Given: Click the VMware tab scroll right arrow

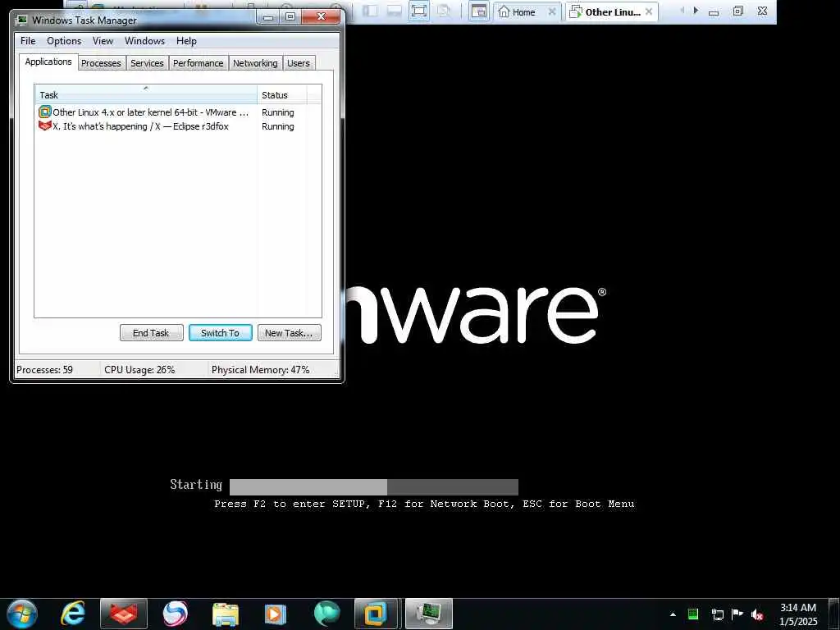Looking at the screenshot, I should (x=696, y=10).
